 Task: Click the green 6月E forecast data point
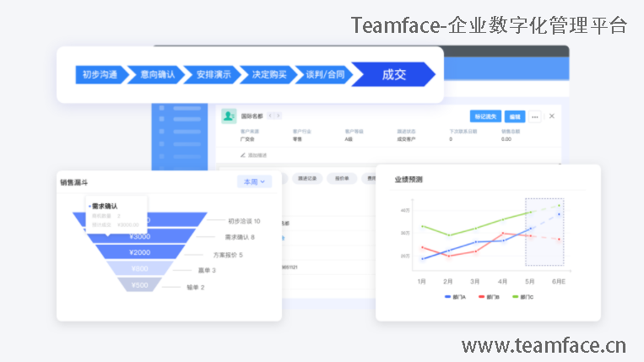tap(559, 205)
